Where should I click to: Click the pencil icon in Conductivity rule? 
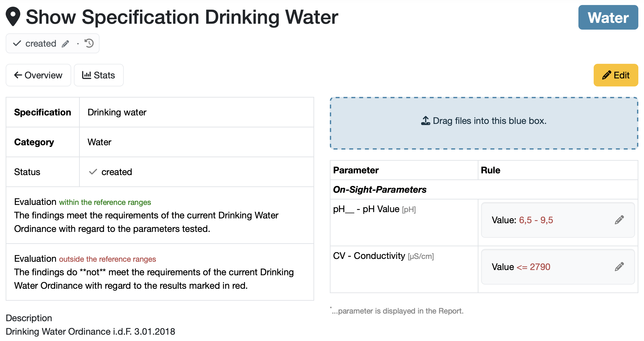click(x=619, y=267)
